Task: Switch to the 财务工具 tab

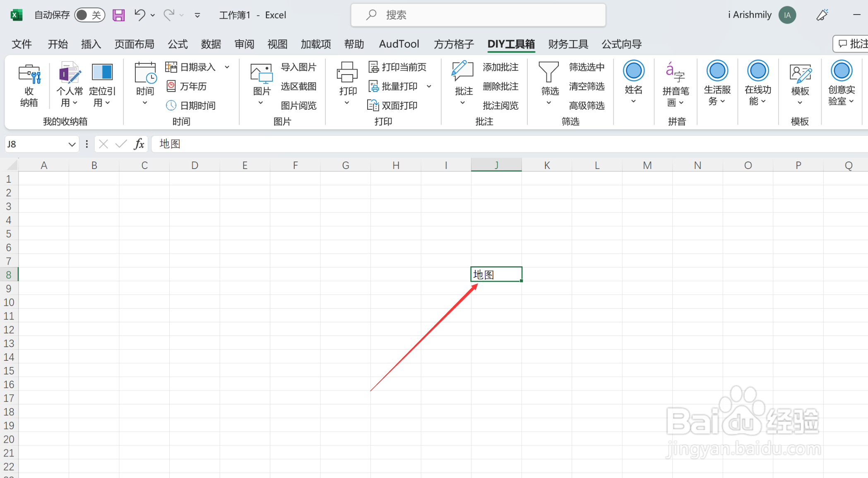Action: tap(568, 44)
